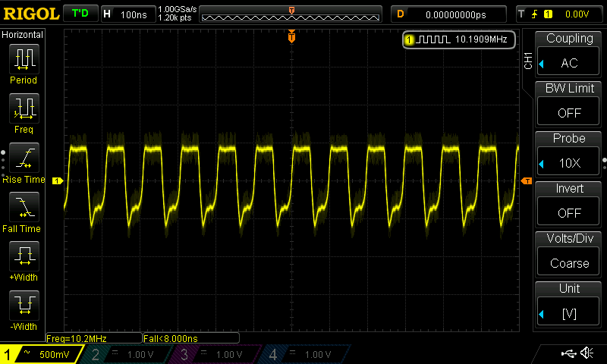Select the Period measurement icon
607x364 pixels.
[24, 58]
